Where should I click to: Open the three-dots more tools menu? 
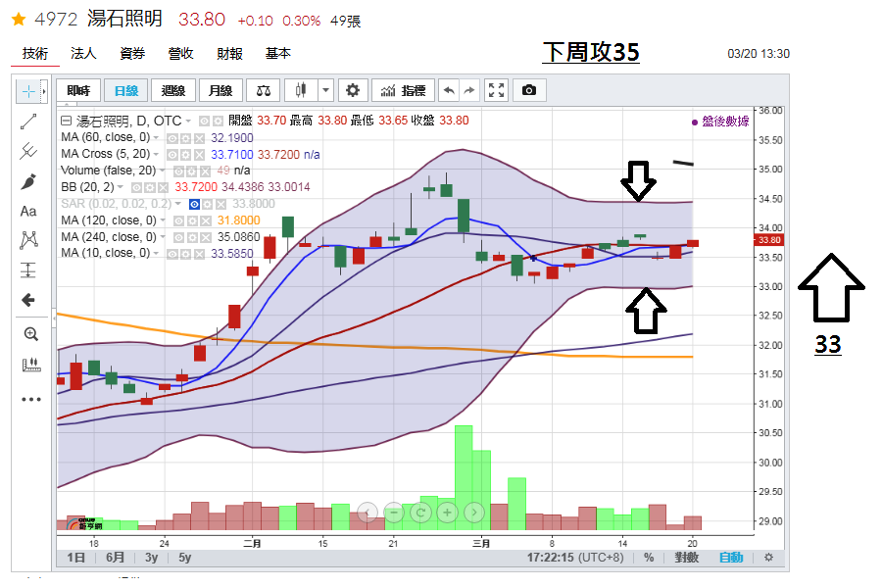[31, 400]
